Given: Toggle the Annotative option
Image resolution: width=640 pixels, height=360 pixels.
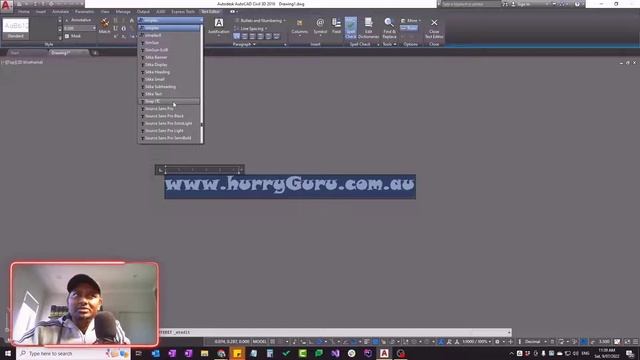Looking at the screenshot, I should (78, 20).
